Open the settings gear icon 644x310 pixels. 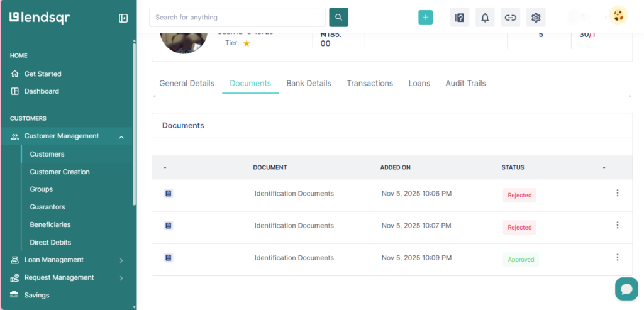536,18
